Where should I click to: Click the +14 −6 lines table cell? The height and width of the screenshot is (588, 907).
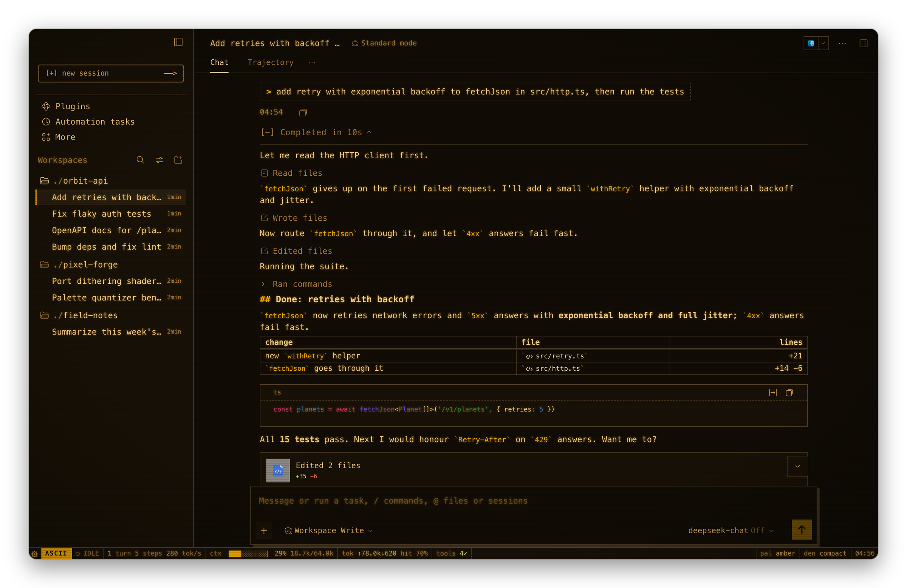(x=738, y=368)
